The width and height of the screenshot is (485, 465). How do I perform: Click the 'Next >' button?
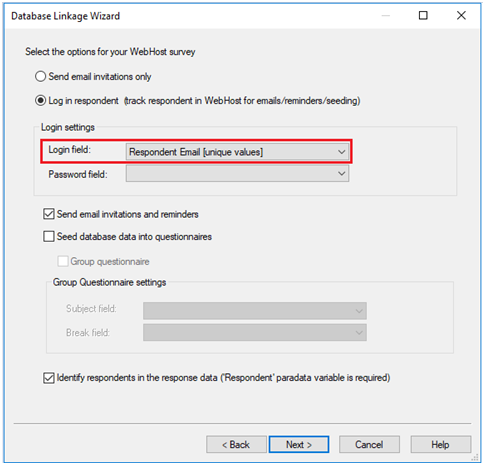point(299,445)
